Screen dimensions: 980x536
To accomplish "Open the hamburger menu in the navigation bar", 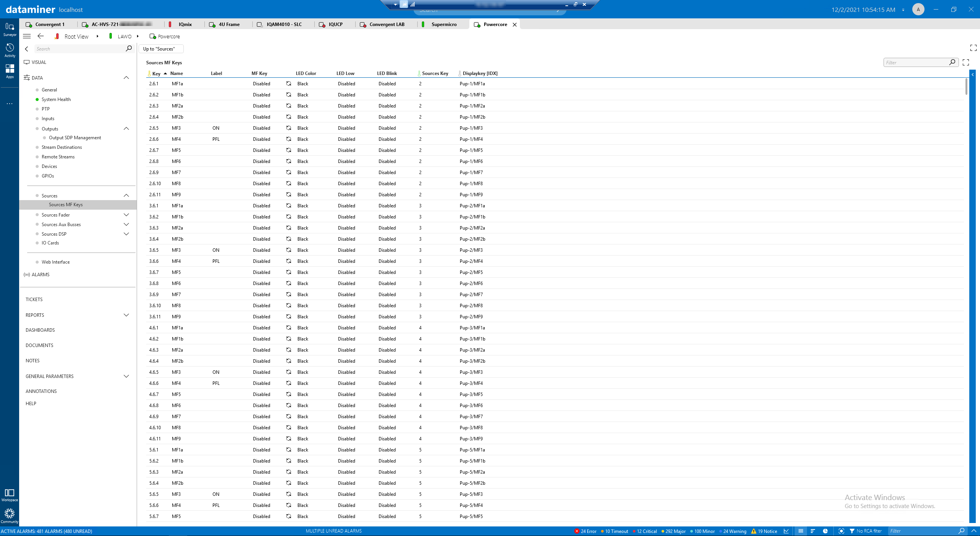I will 27,36.
